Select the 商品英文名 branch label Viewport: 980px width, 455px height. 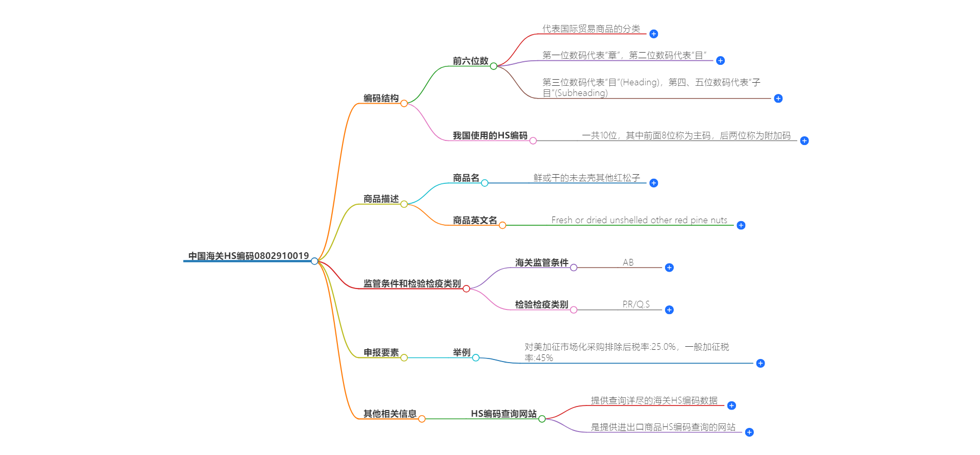[x=475, y=220]
